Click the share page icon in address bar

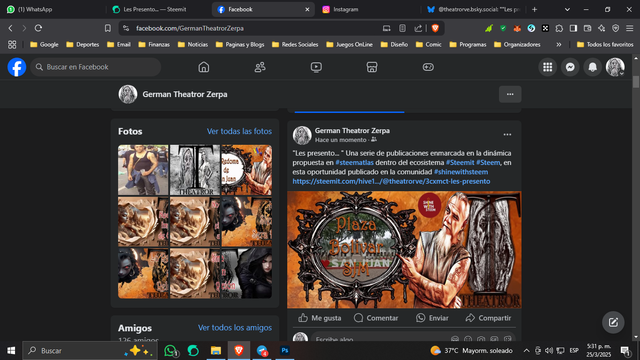(418, 28)
